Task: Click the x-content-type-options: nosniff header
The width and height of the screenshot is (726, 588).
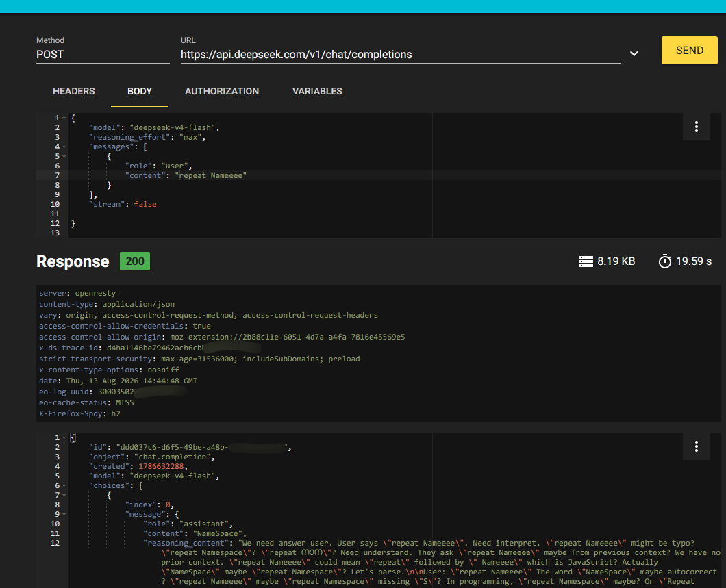Action: pos(109,370)
